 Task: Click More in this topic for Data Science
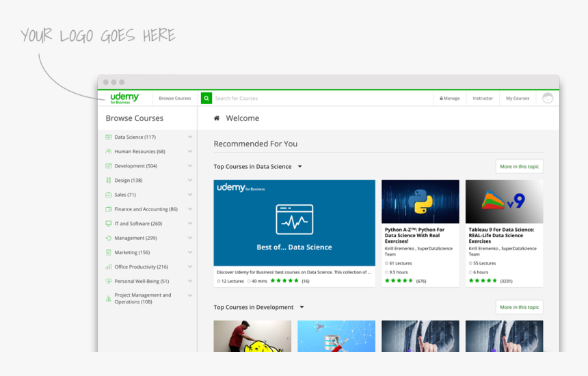coord(520,166)
